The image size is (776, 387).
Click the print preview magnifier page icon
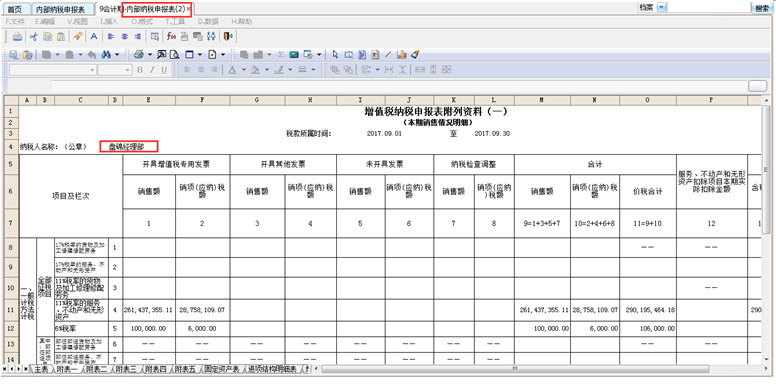click(x=174, y=54)
